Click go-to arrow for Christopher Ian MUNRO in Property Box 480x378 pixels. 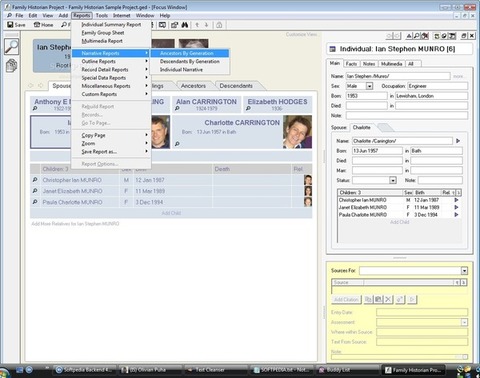pyautogui.click(x=456, y=200)
